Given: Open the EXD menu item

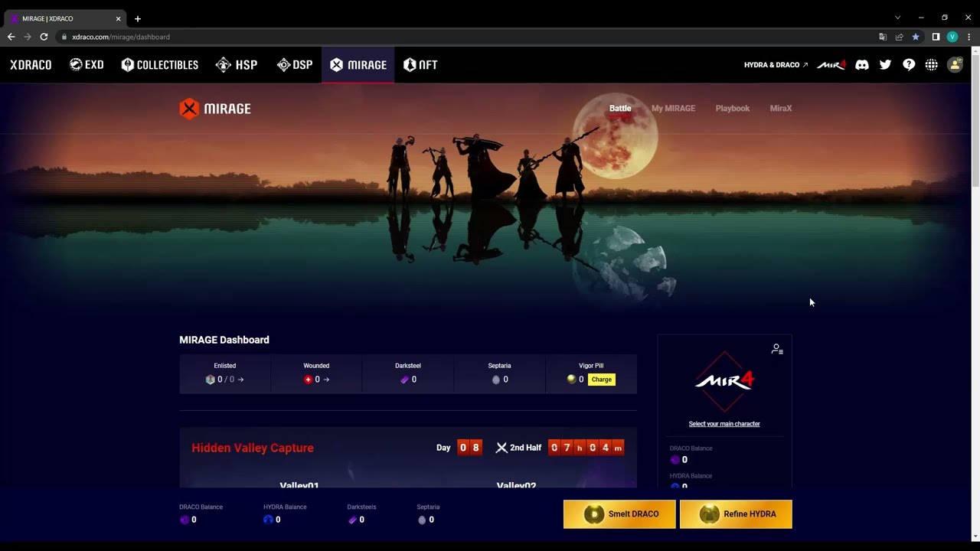Looking at the screenshot, I should pos(87,65).
